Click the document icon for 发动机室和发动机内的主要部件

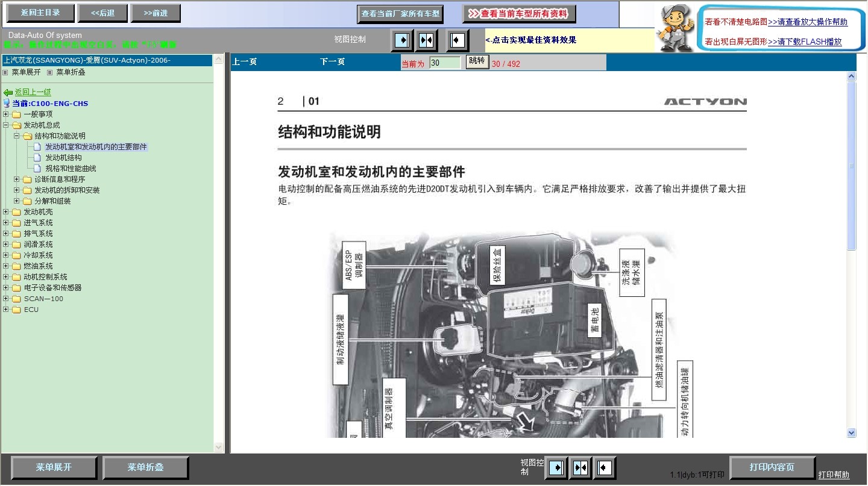pyautogui.click(x=37, y=147)
